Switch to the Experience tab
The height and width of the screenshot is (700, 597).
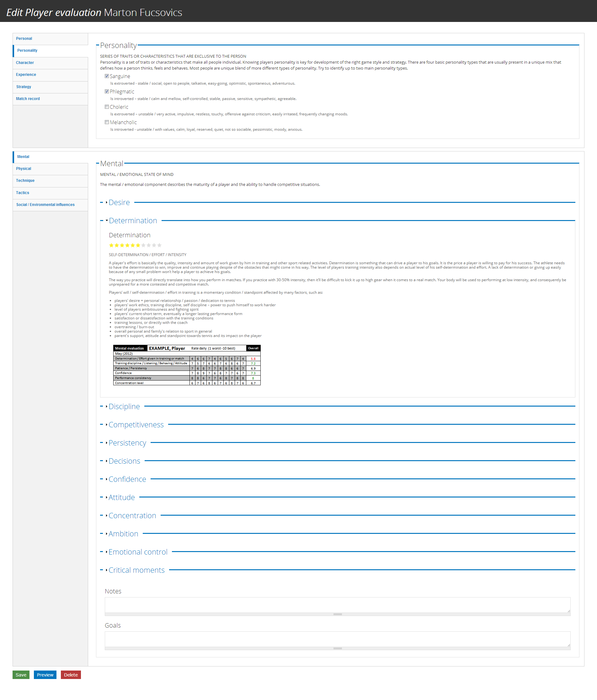(x=51, y=75)
